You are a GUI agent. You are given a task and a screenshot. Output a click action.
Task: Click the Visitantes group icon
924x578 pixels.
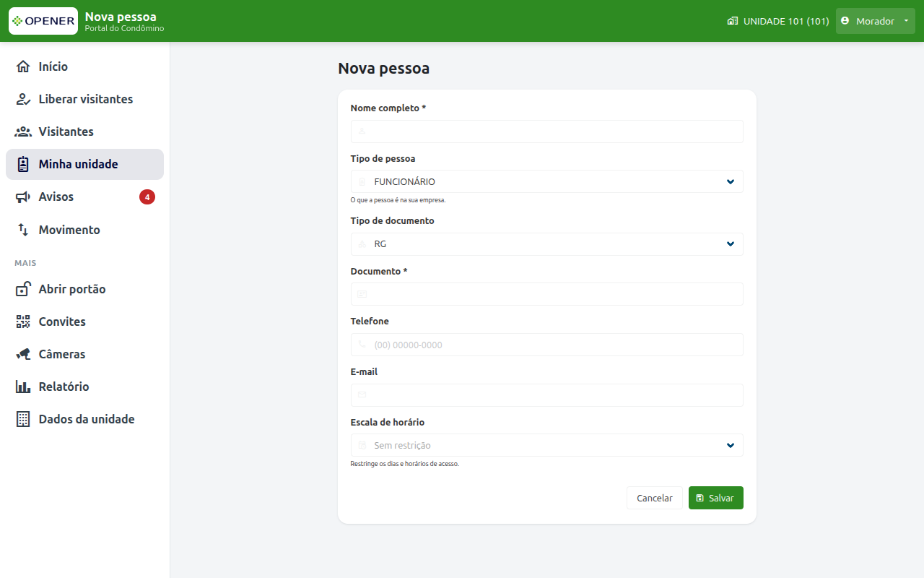coord(23,131)
